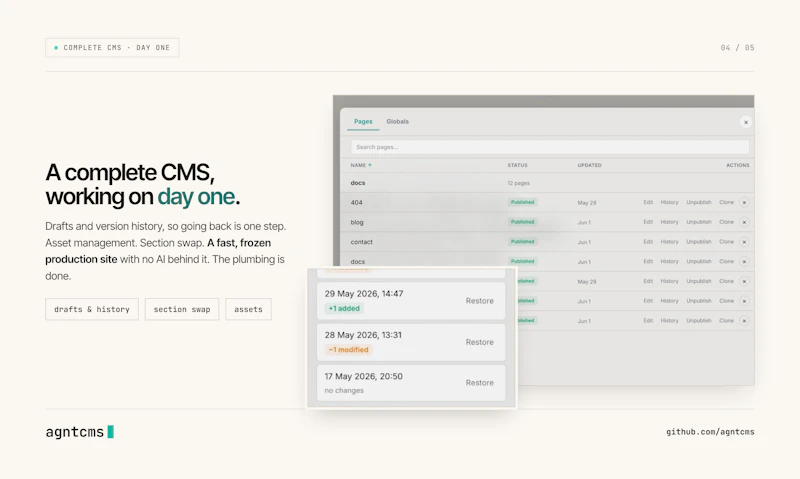Focus the Search pages field
Image resolution: width=800 pixels, height=479 pixels.
tap(550, 147)
